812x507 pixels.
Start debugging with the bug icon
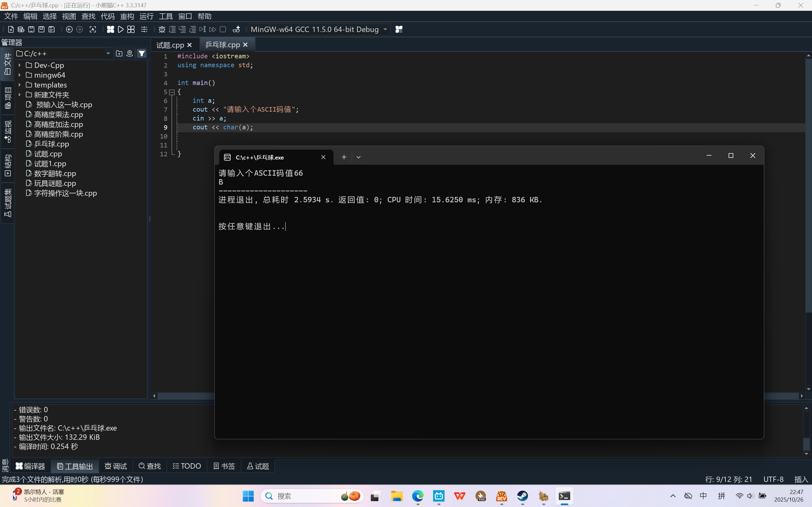(162, 29)
